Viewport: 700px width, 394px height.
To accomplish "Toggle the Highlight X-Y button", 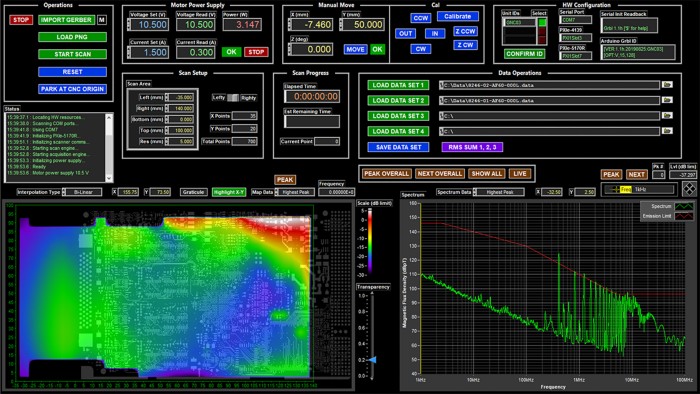I will click(229, 192).
